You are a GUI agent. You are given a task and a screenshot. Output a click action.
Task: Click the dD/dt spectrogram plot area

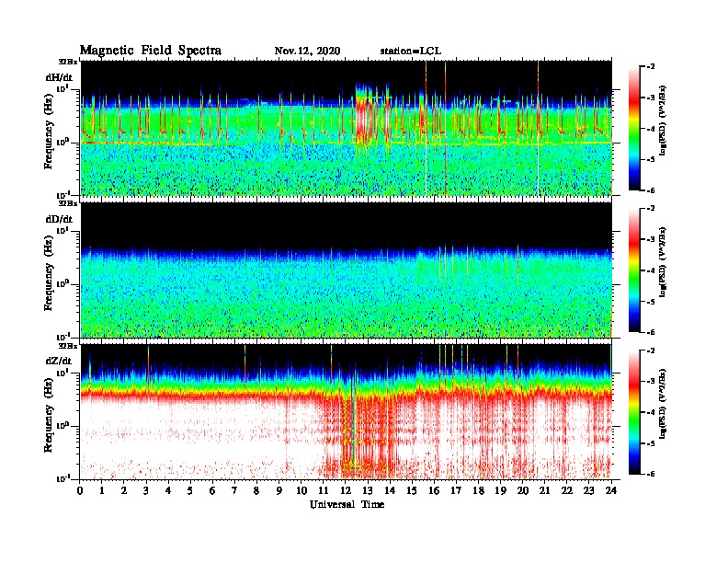pyautogui.click(x=347, y=270)
